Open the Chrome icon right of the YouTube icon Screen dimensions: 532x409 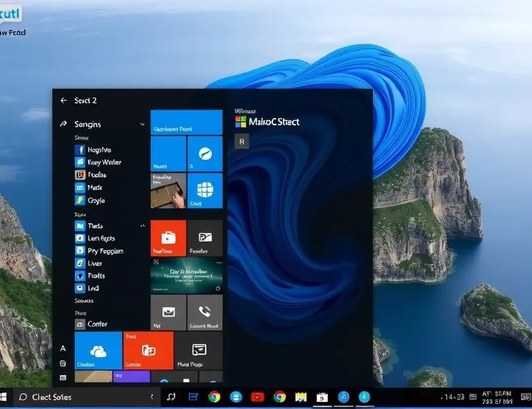[x=279, y=397]
